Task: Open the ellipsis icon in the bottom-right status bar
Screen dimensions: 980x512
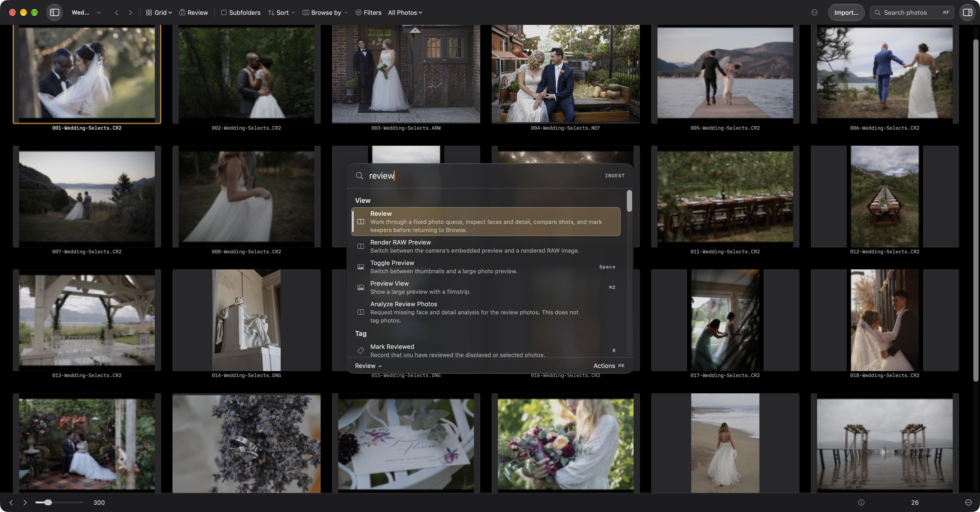Action: tap(968, 502)
